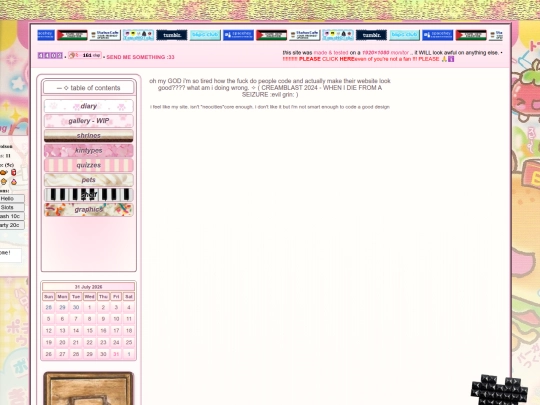
Task: Click the 'Sun' calendar day header
Action: pos(49,297)
